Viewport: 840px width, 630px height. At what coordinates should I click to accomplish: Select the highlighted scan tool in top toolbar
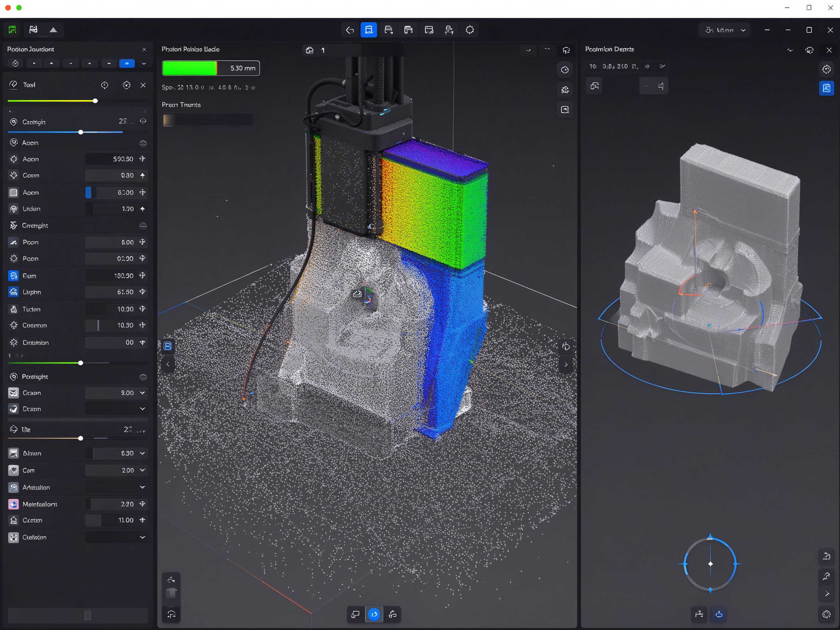click(x=369, y=30)
